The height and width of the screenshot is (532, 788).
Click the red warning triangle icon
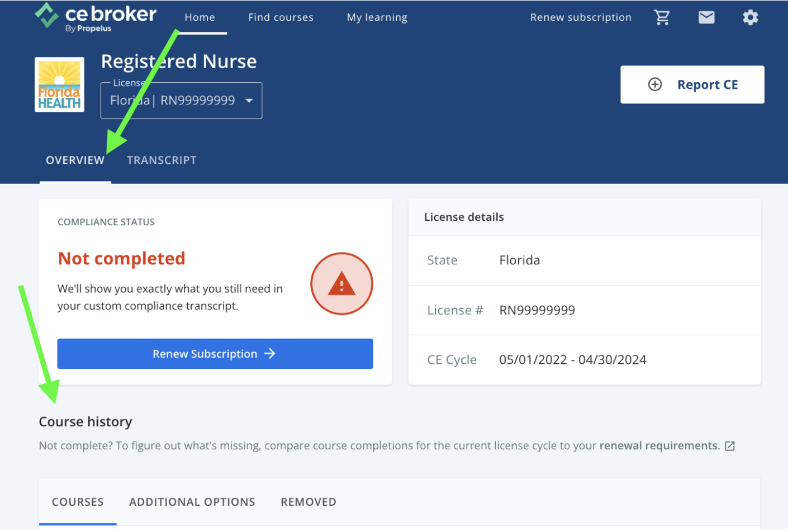tap(341, 284)
